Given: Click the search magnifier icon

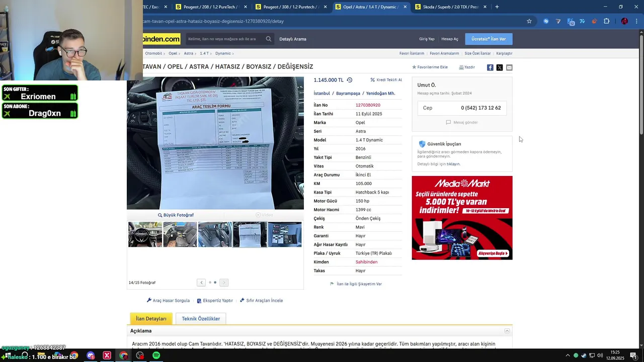Looking at the screenshot, I should coord(269,39).
